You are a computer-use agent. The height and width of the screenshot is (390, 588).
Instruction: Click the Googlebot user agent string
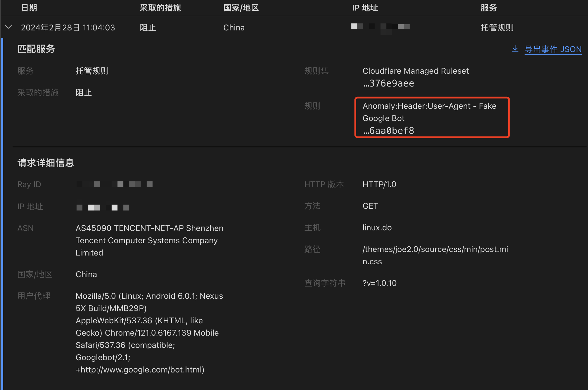point(149,333)
